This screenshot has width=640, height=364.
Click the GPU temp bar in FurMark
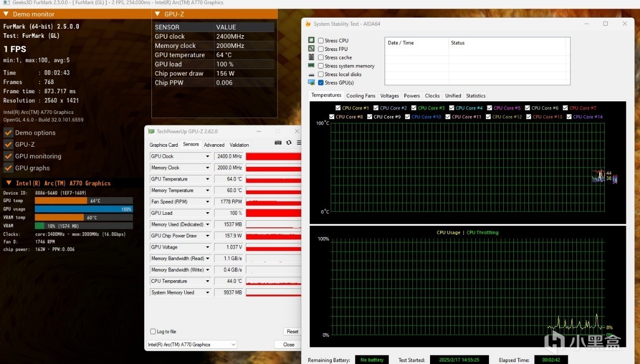84,201
